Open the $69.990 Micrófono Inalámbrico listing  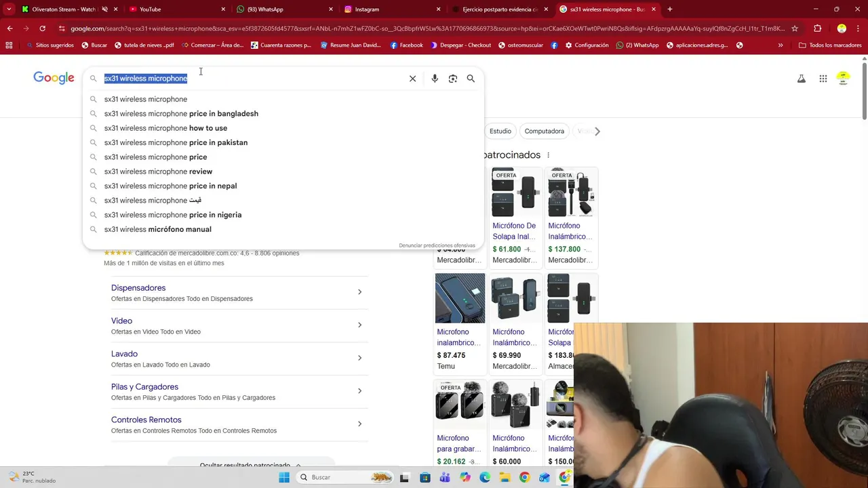pyautogui.click(x=515, y=323)
